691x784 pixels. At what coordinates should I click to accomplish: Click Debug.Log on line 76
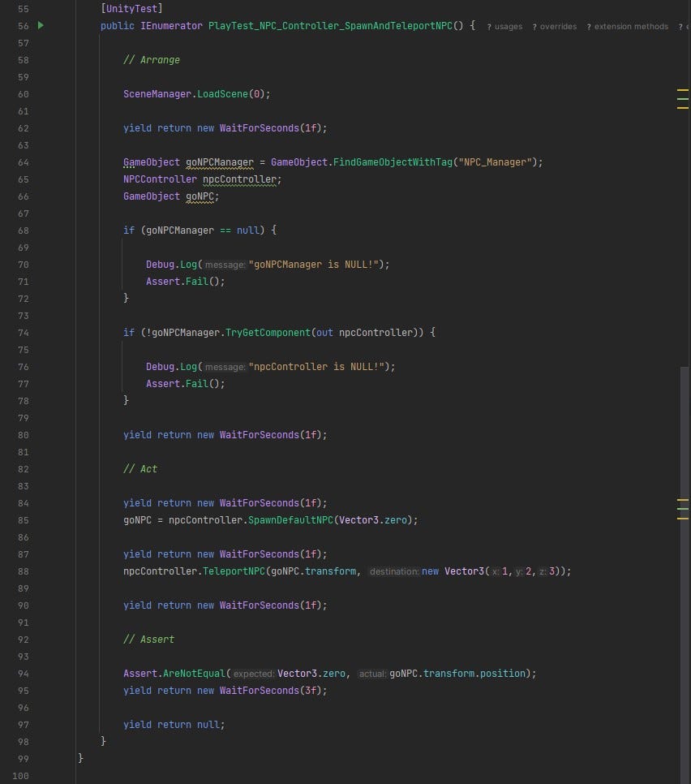pos(171,367)
